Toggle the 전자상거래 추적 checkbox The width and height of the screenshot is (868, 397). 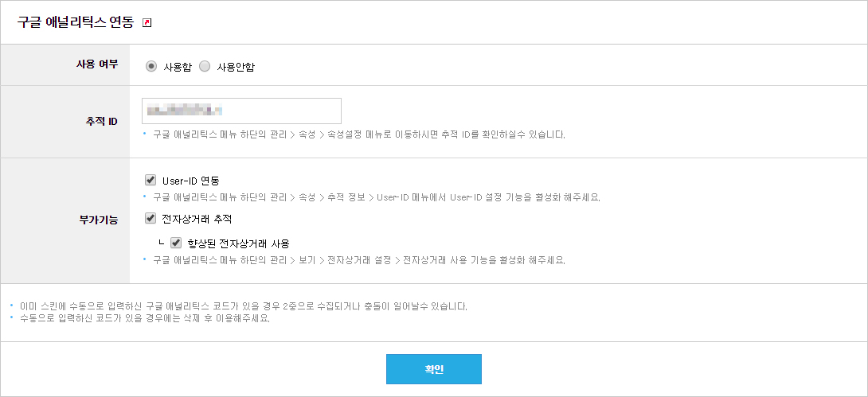pyautogui.click(x=150, y=219)
